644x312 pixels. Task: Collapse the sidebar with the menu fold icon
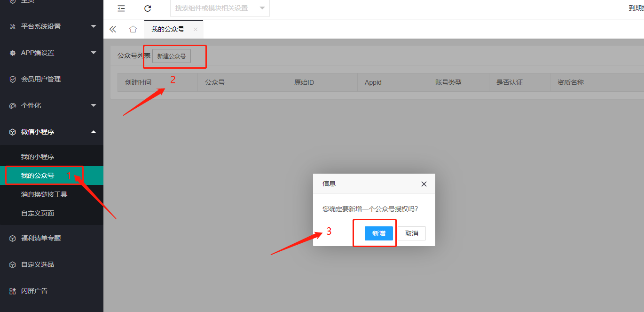(x=121, y=8)
